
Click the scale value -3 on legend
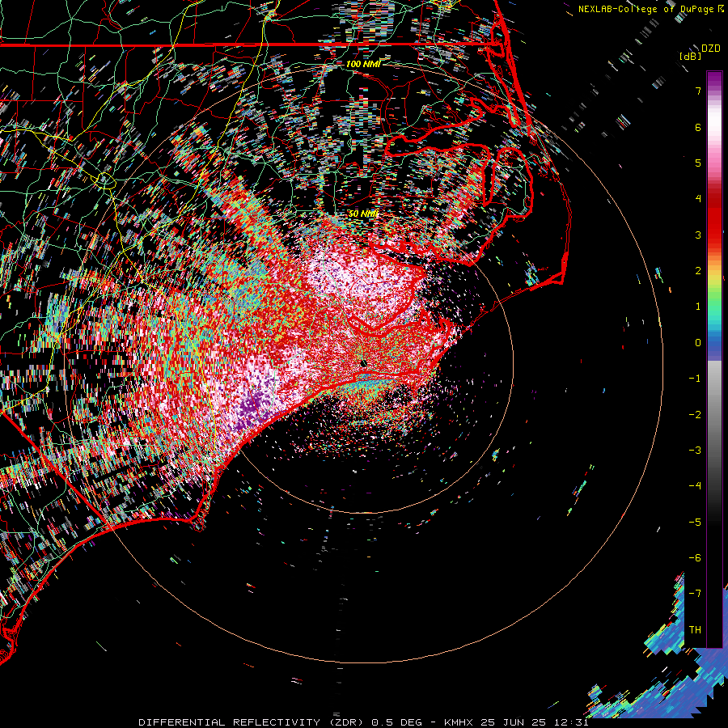click(x=695, y=451)
